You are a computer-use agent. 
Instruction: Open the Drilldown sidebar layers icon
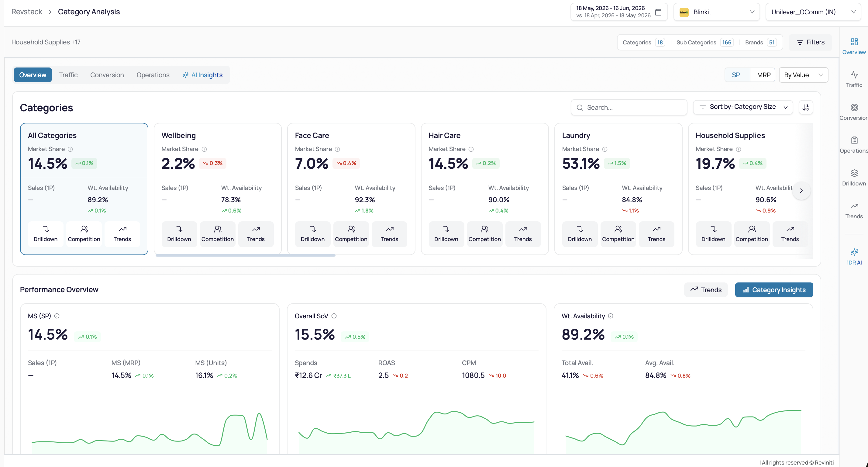click(x=854, y=173)
